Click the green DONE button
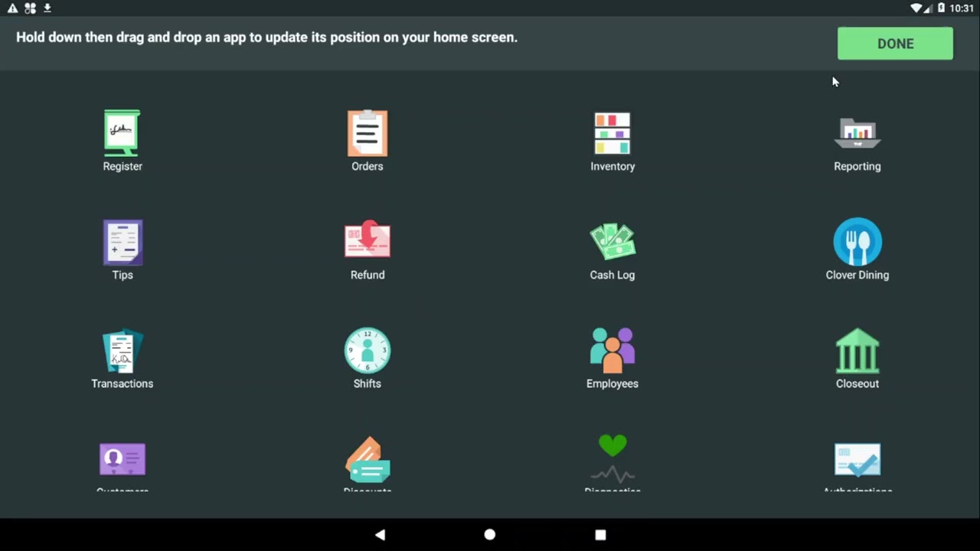 click(895, 44)
